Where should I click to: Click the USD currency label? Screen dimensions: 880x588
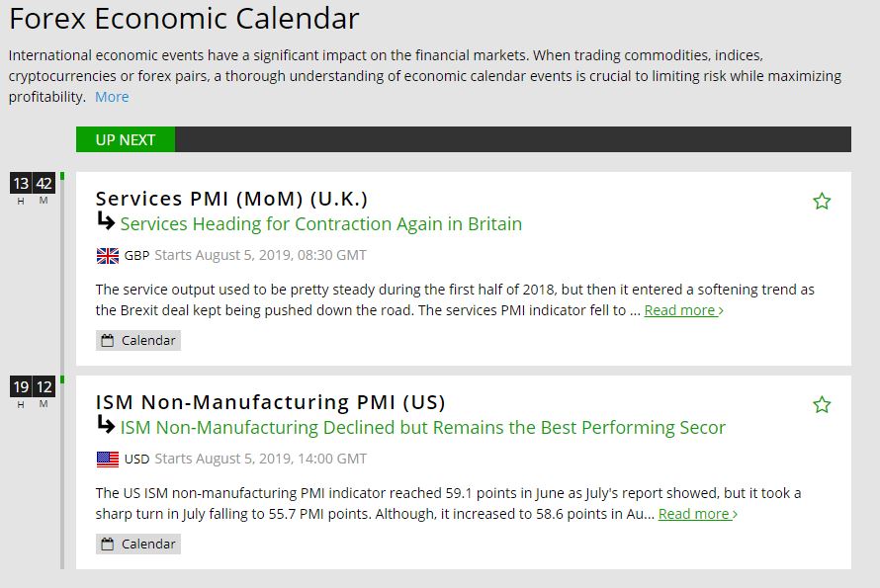(136, 460)
